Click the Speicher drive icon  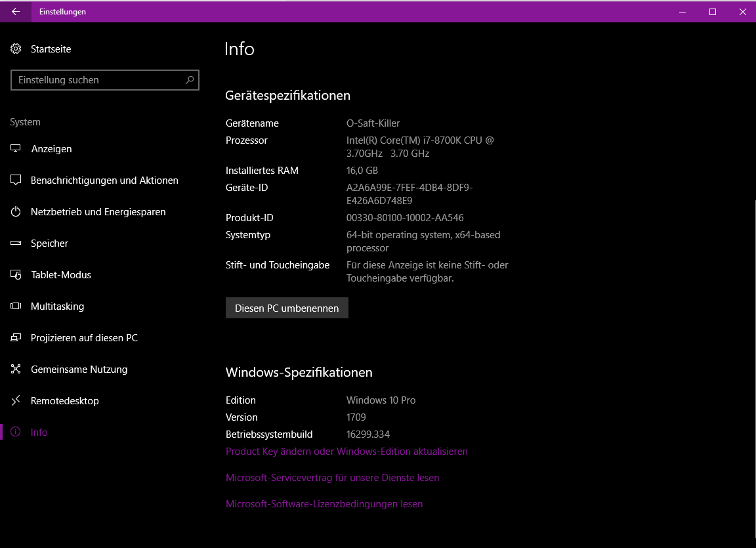[16, 243]
